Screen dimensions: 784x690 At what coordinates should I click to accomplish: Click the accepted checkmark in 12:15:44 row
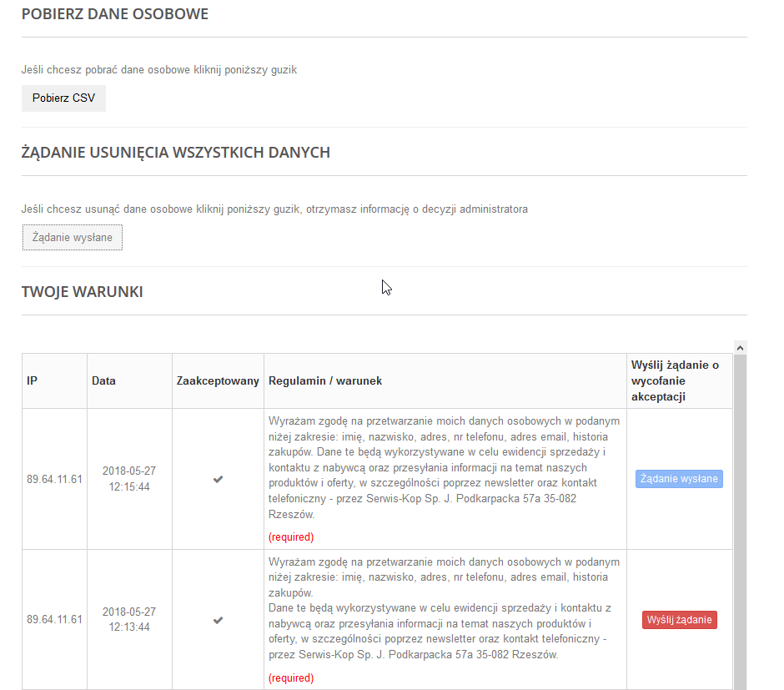[218, 480]
